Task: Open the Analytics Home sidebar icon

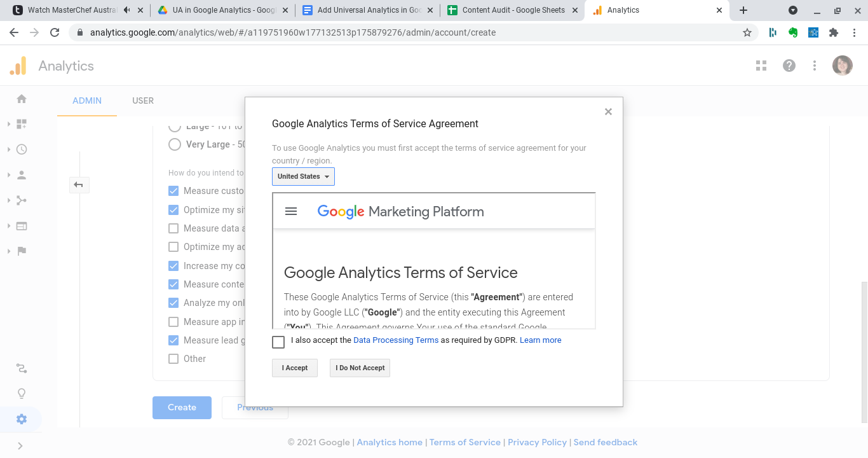Action: 22,99
